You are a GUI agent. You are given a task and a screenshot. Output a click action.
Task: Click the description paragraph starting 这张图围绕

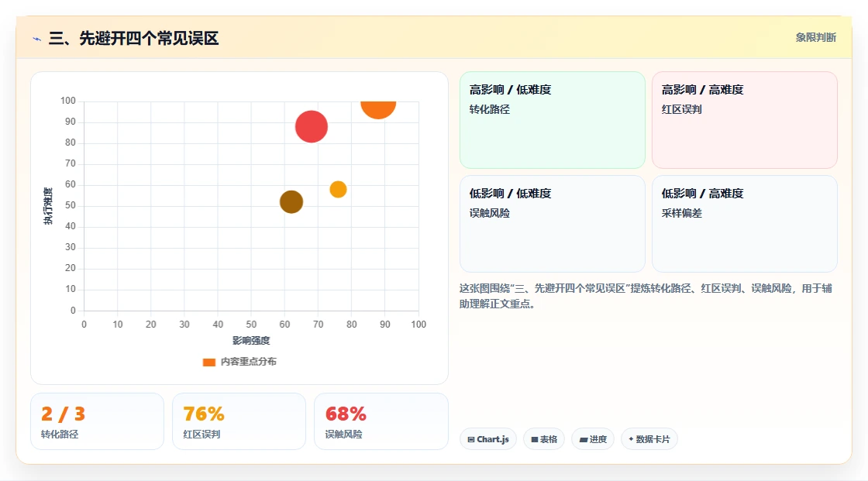coord(646,296)
